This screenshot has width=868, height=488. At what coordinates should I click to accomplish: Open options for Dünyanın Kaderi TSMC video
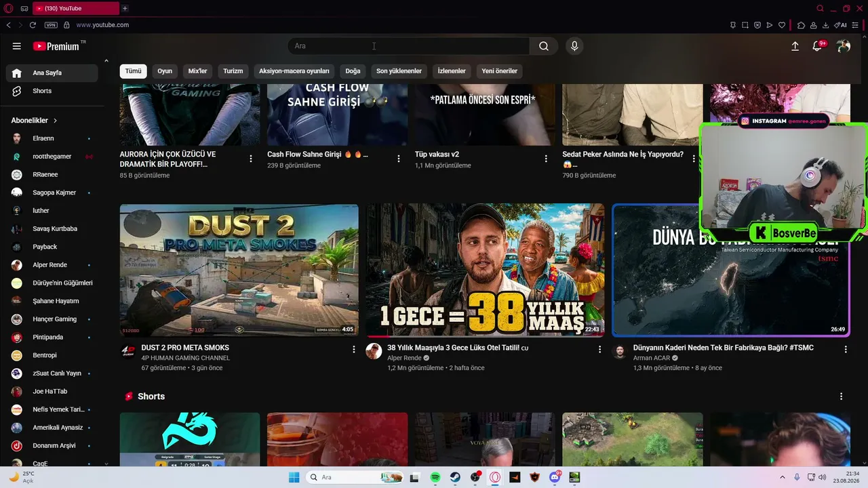coord(846,349)
